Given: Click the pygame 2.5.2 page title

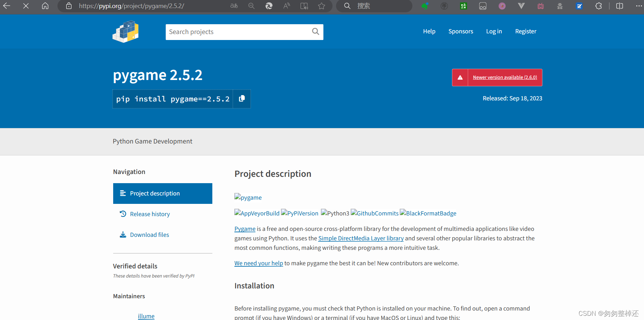Looking at the screenshot, I should click(158, 75).
